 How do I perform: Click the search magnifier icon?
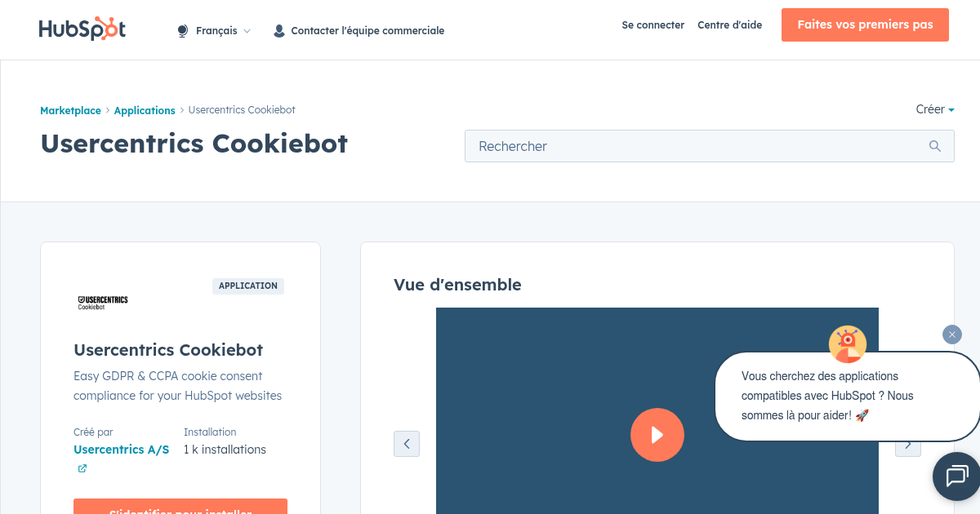(935, 146)
